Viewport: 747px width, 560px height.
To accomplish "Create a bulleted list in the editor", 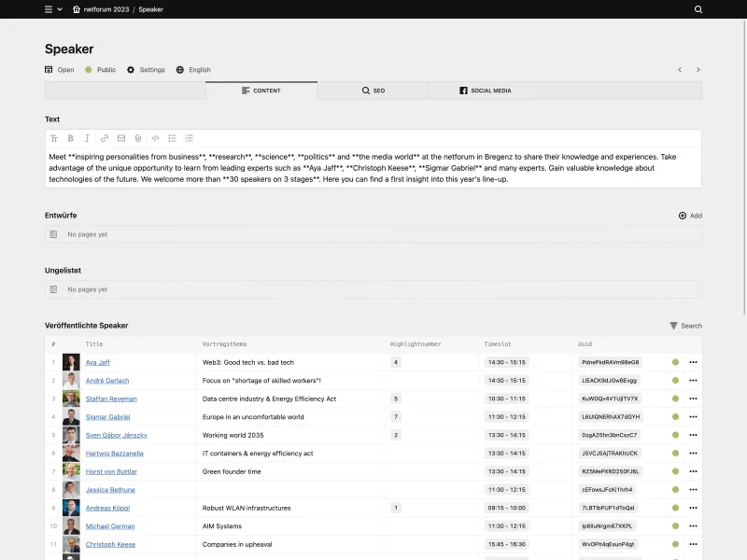I will [x=173, y=137].
